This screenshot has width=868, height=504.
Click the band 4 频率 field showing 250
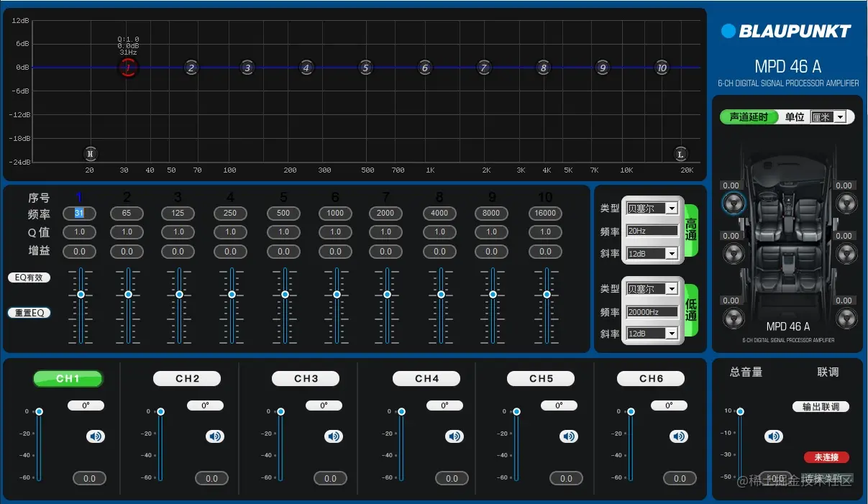coord(230,214)
